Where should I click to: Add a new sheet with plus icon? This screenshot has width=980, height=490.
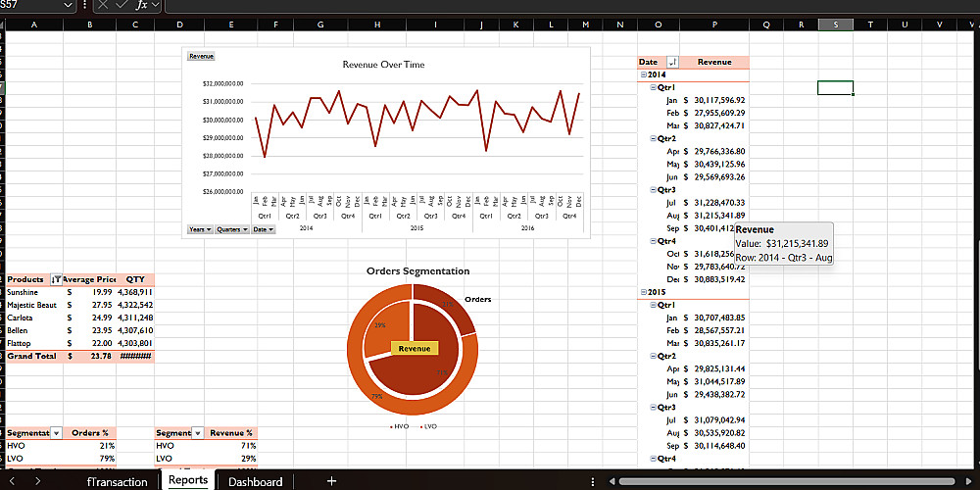332,480
